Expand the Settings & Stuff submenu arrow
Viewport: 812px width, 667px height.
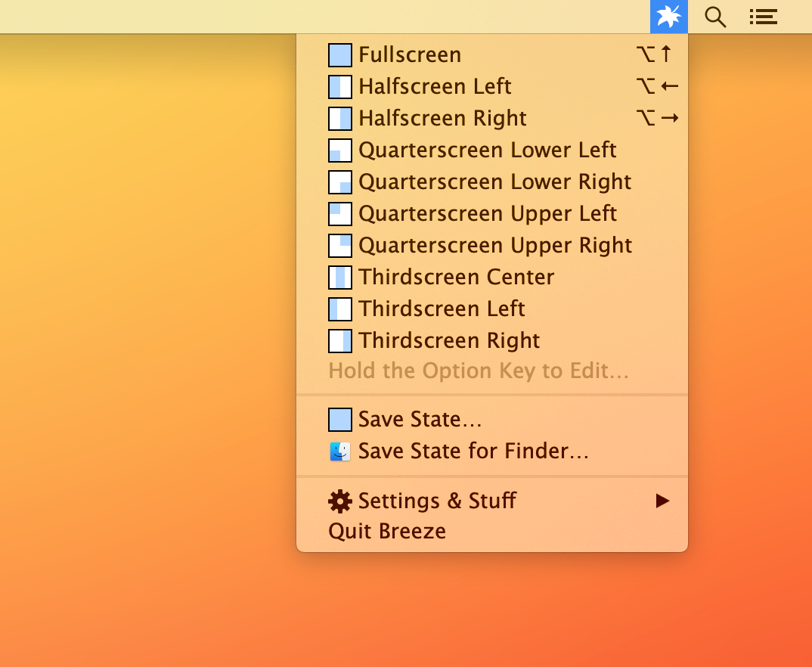(662, 501)
